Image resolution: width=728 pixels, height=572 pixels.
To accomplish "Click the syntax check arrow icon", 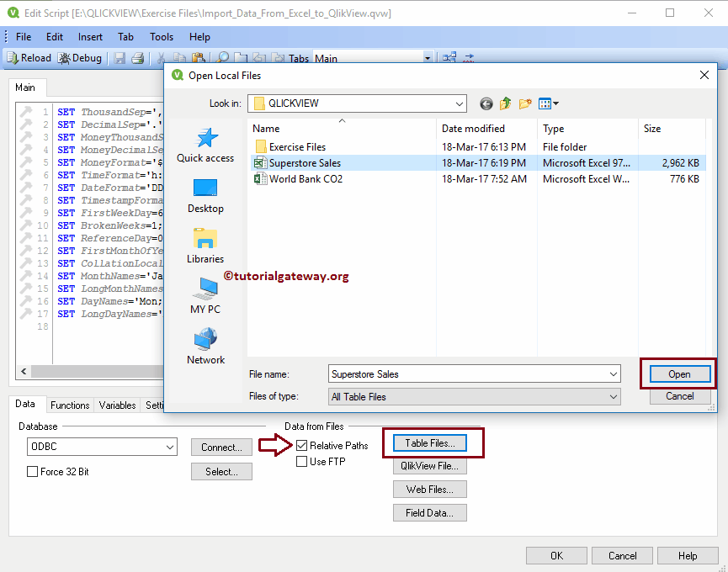I will point(469,57).
